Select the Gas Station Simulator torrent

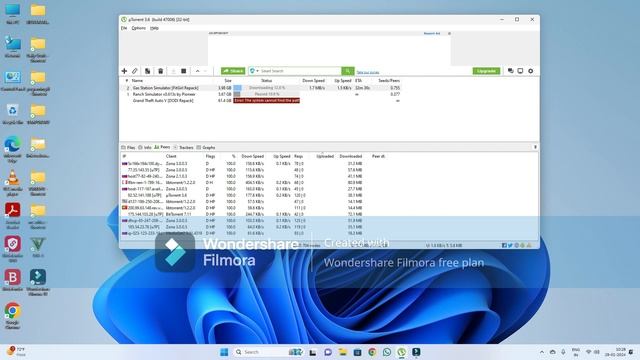click(x=165, y=88)
